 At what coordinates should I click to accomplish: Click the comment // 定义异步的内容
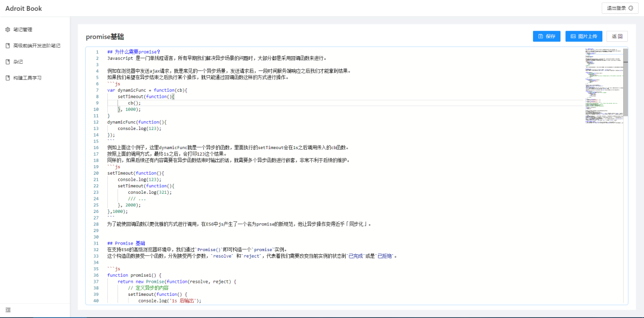148,288
